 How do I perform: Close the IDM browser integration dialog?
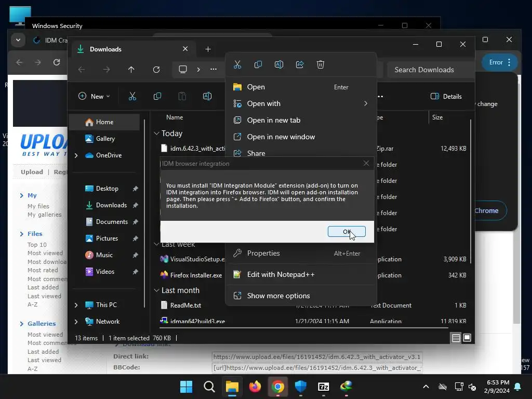366,163
